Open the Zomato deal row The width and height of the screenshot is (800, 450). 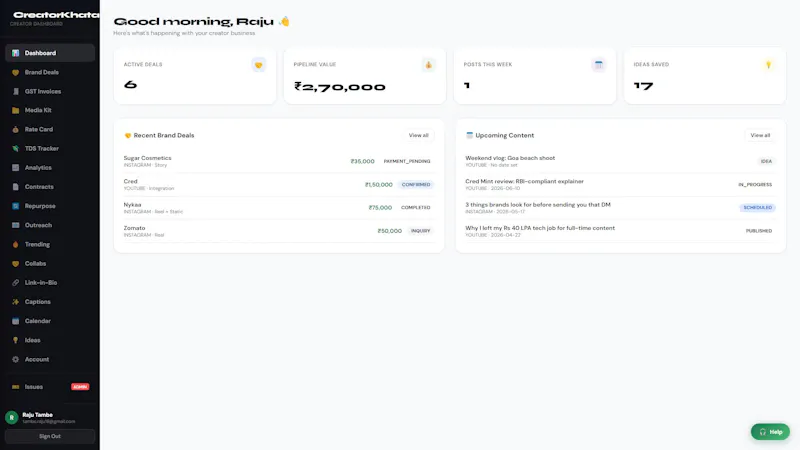click(x=279, y=231)
